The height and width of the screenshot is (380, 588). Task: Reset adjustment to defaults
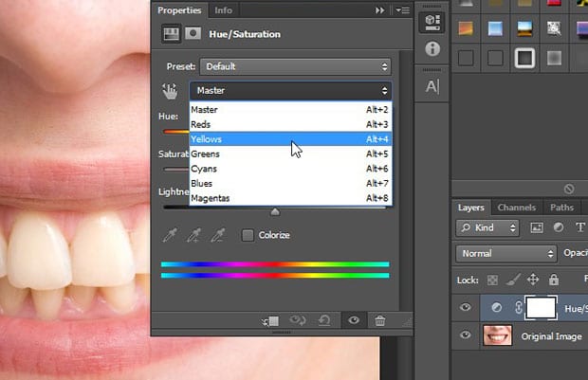click(324, 321)
